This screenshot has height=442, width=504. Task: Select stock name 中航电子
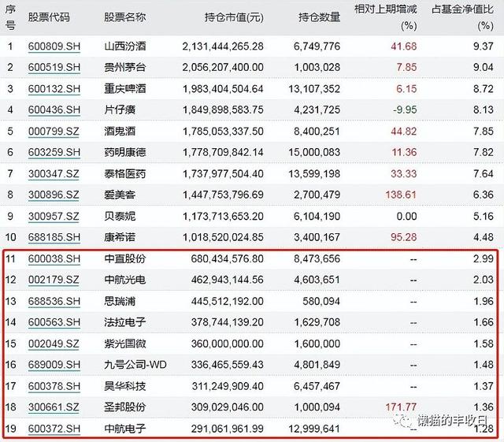pyautogui.click(x=124, y=429)
